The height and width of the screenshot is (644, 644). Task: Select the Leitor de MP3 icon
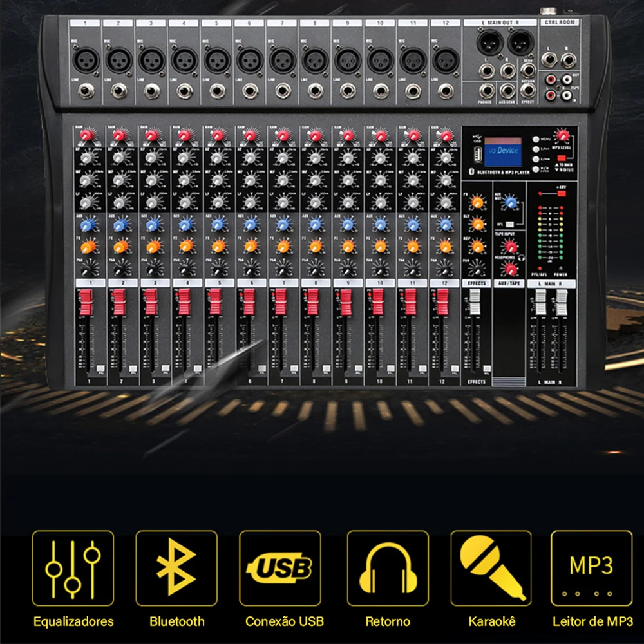click(x=591, y=568)
